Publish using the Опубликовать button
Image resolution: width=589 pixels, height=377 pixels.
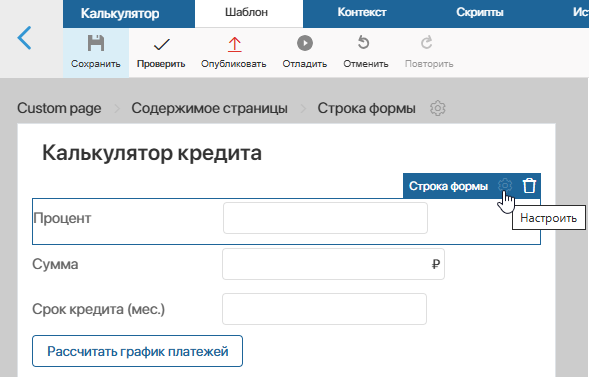(234, 53)
